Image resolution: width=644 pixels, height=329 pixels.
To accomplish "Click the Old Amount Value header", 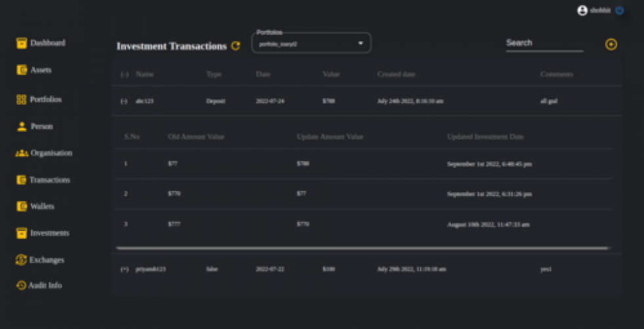I will pos(196,137).
